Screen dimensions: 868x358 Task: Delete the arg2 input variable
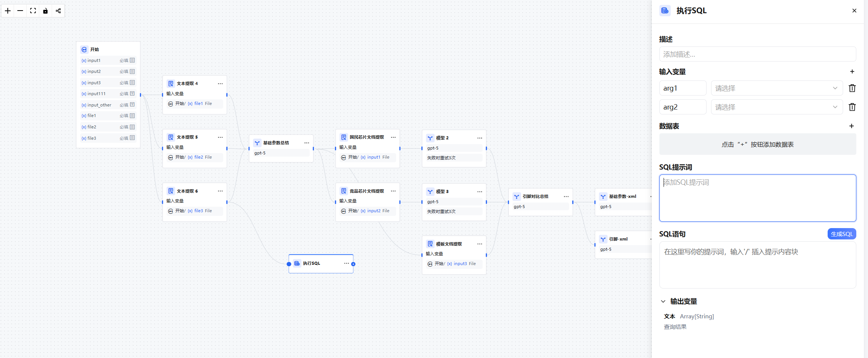click(x=852, y=107)
